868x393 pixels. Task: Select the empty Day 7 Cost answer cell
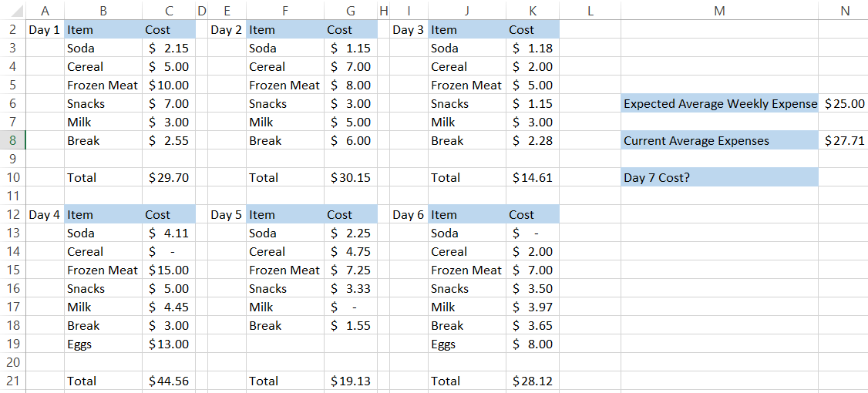pyautogui.click(x=843, y=177)
